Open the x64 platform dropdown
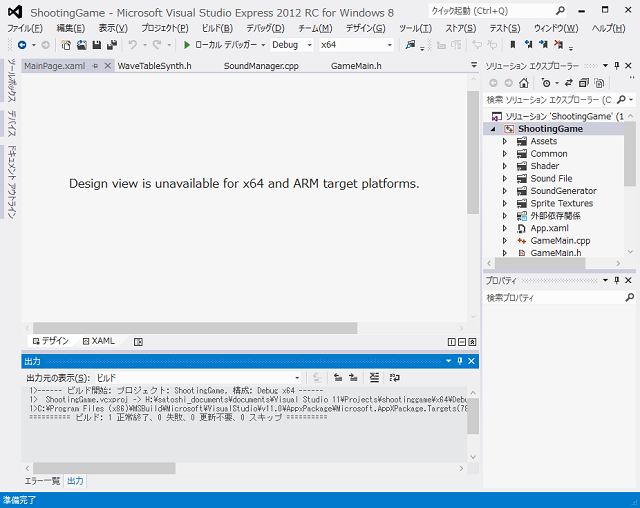This screenshot has width=640, height=508. point(389,45)
